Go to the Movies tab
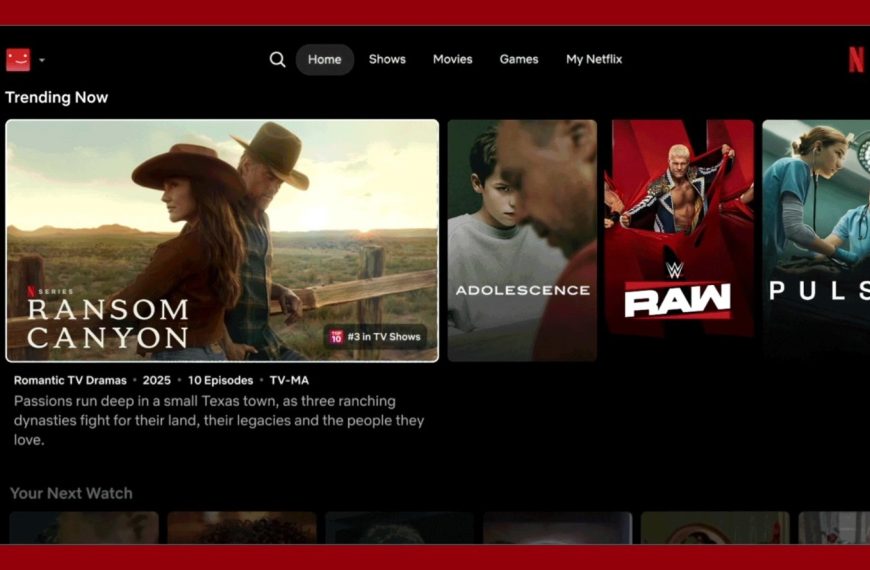The image size is (870, 570). tap(453, 59)
